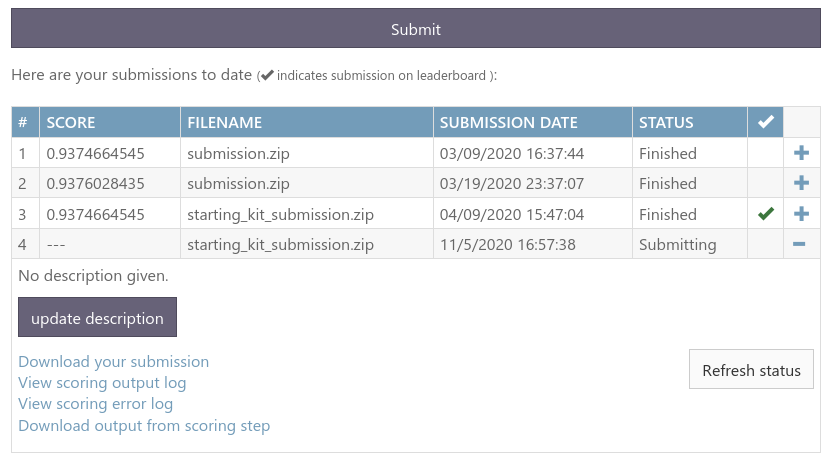This screenshot has height=468, width=837.
Task: Click the Refresh status button
Action: point(751,370)
